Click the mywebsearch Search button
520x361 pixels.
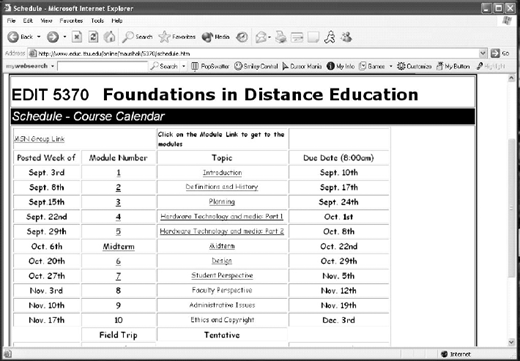click(164, 66)
